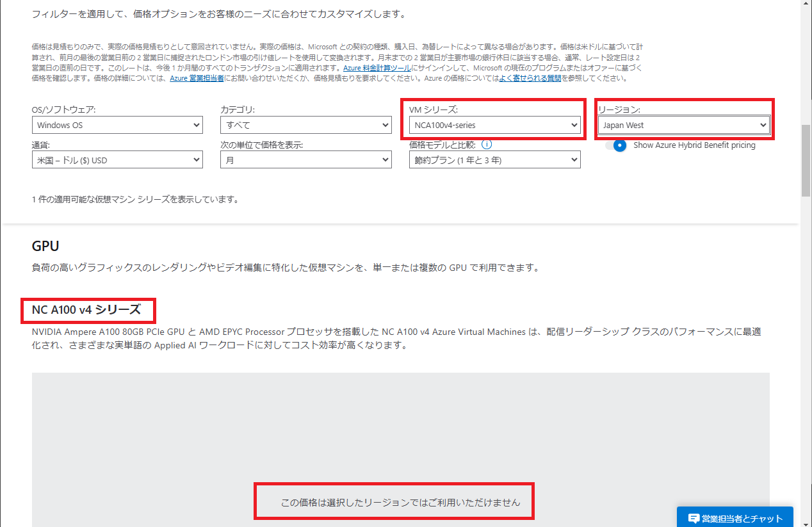Open the リージョン dropdown showing Japan West
The height and width of the screenshot is (527, 812).
(x=683, y=125)
